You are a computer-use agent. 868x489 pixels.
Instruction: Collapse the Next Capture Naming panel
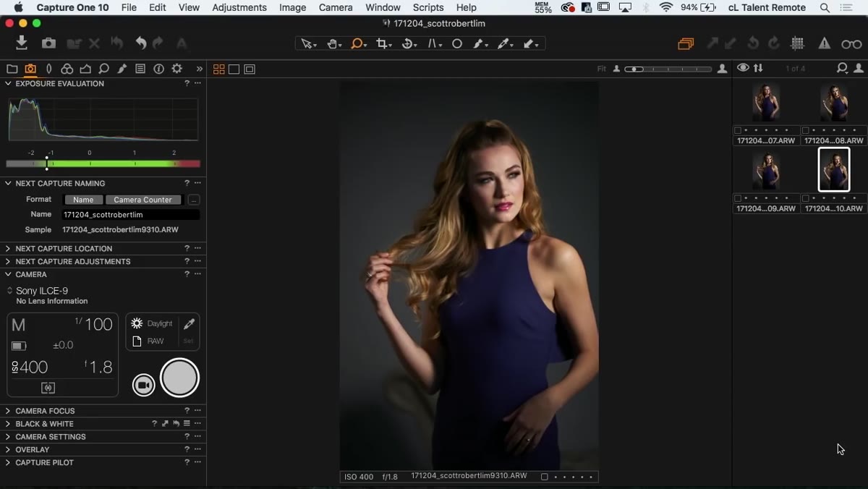pos(9,184)
